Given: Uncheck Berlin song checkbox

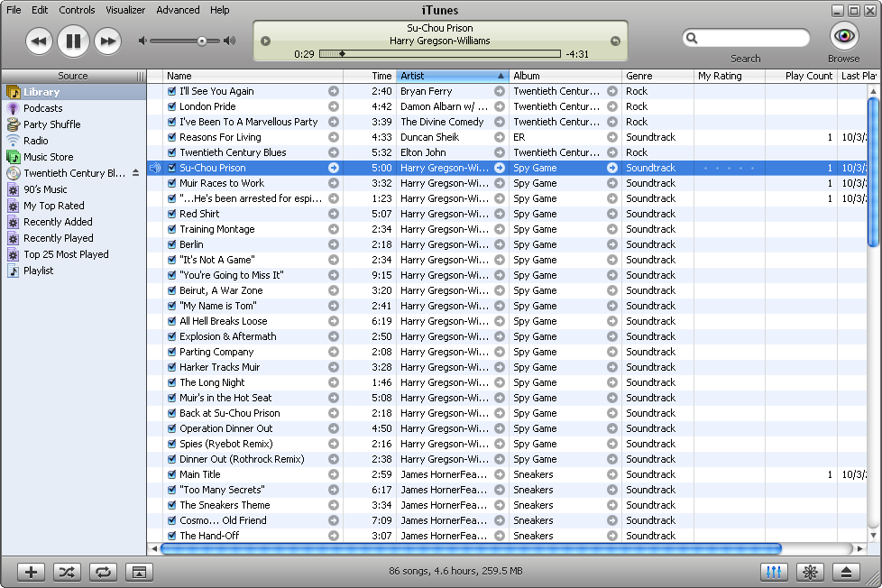Looking at the screenshot, I should (x=172, y=244).
